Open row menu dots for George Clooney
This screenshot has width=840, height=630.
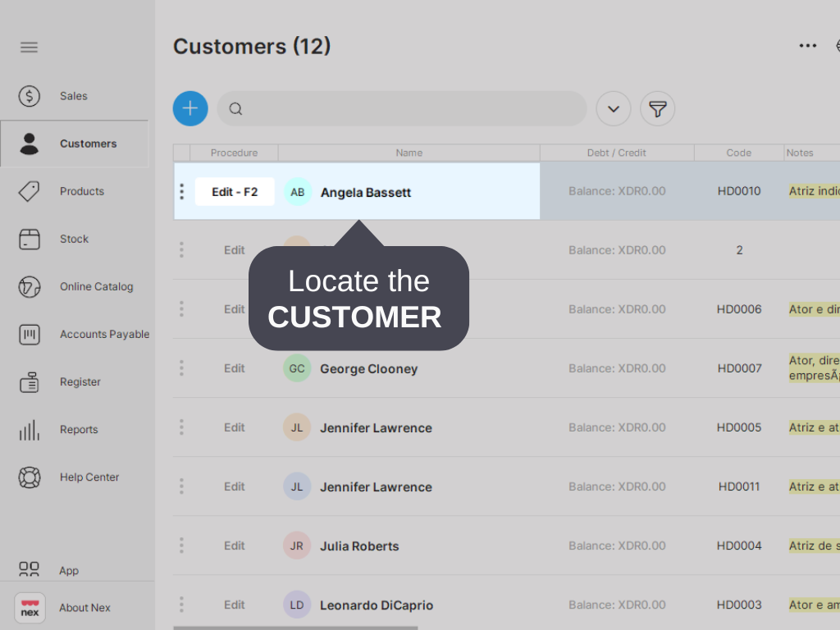181,368
